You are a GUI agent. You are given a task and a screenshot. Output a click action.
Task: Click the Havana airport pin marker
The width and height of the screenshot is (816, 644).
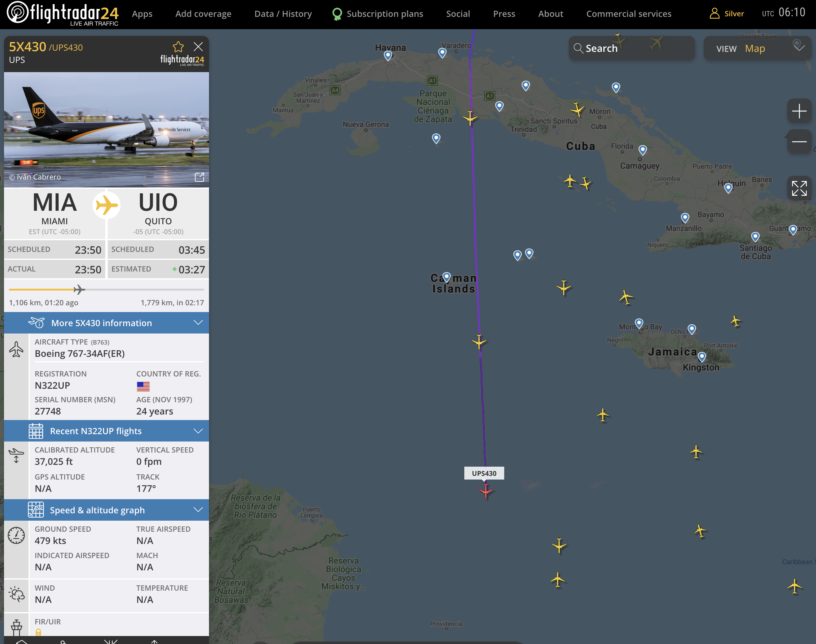click(388, 55)
